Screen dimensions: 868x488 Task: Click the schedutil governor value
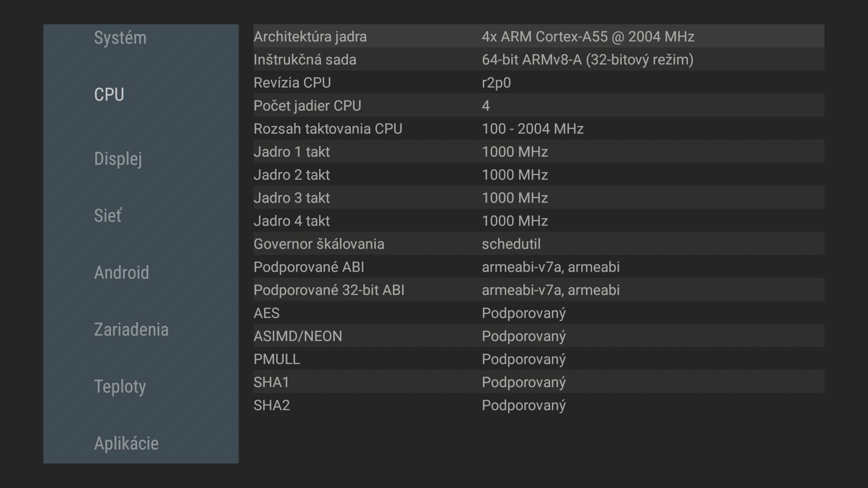(x=511, y=244)
